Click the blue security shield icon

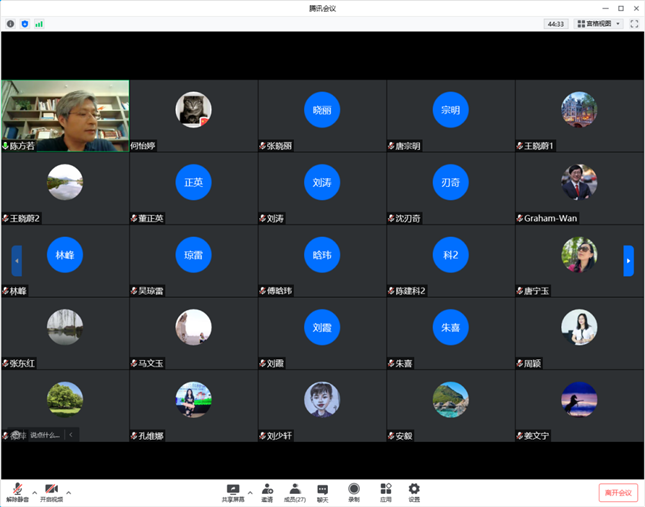(25, 23)
